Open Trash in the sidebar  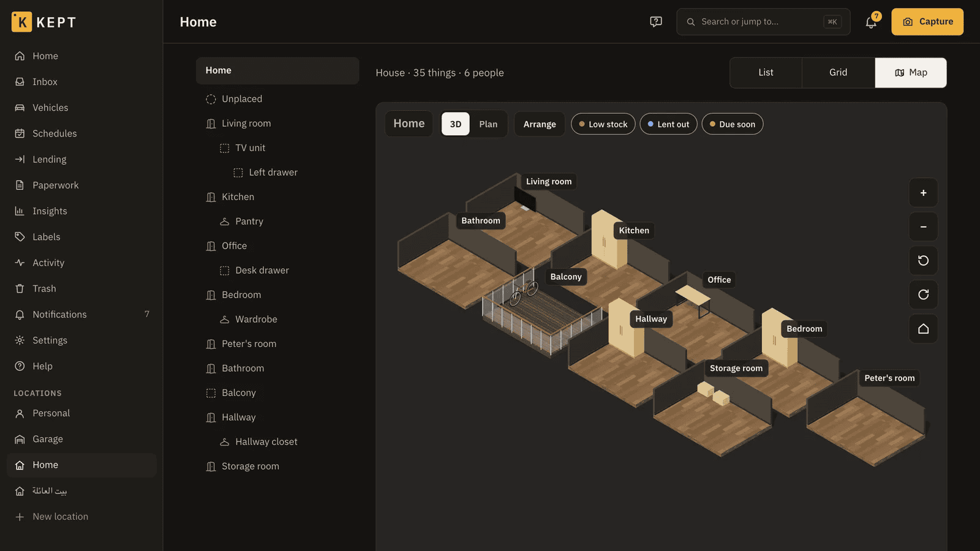click(81, 289)
